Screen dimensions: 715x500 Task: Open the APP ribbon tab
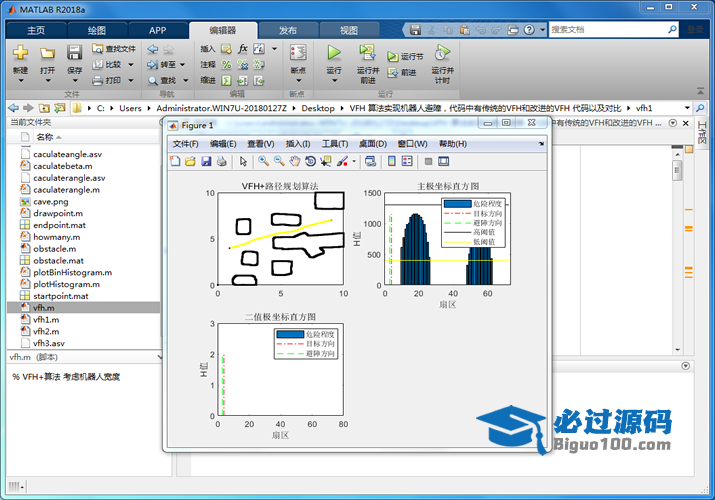tap(157, 31)
